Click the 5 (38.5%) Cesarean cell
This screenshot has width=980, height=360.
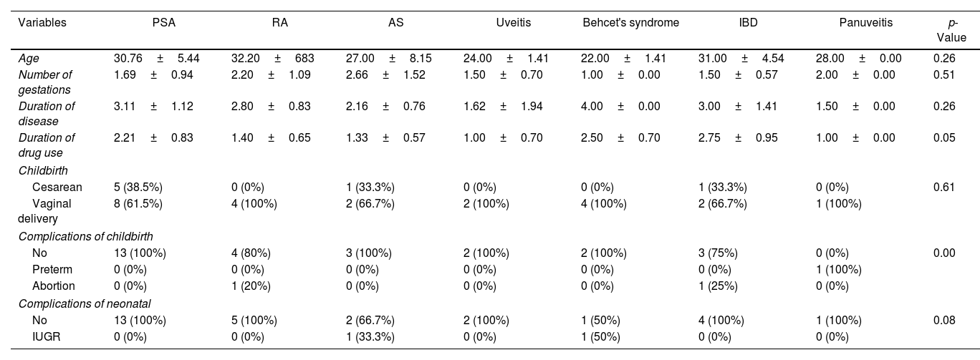click(x=138, y=188)
